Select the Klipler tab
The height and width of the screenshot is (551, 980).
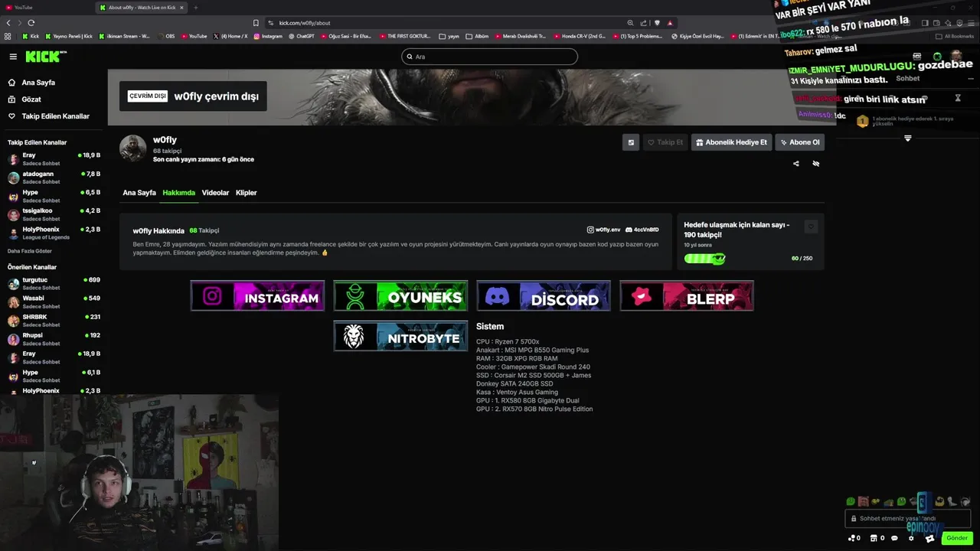246,193
